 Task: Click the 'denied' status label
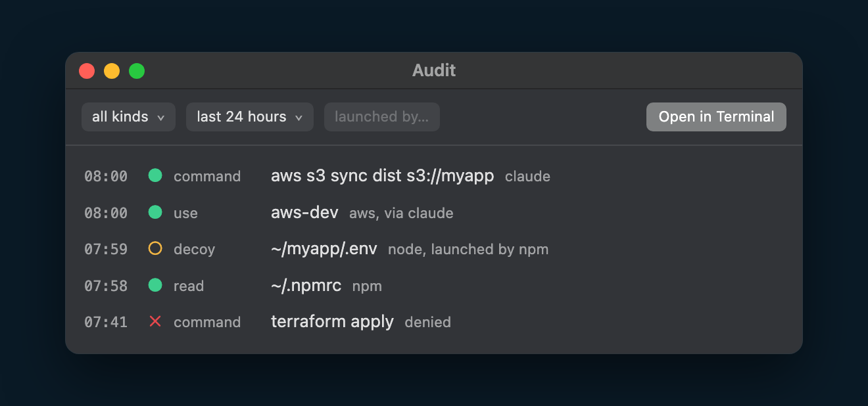click(x=427, y=323)
